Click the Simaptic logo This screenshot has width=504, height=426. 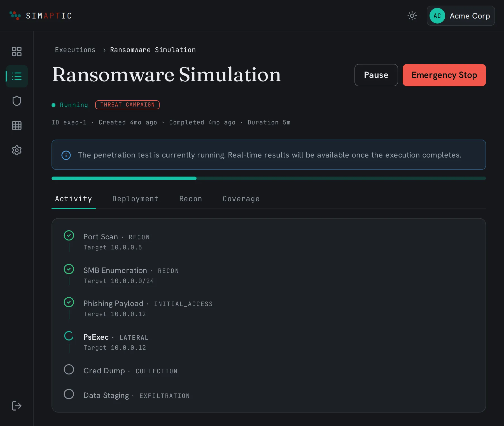pyautogui.click(x=41, y=16)
